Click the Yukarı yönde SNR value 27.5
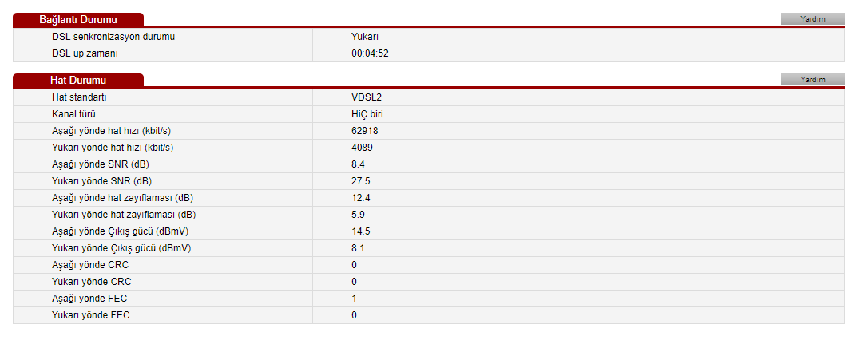 click(360, 181)
